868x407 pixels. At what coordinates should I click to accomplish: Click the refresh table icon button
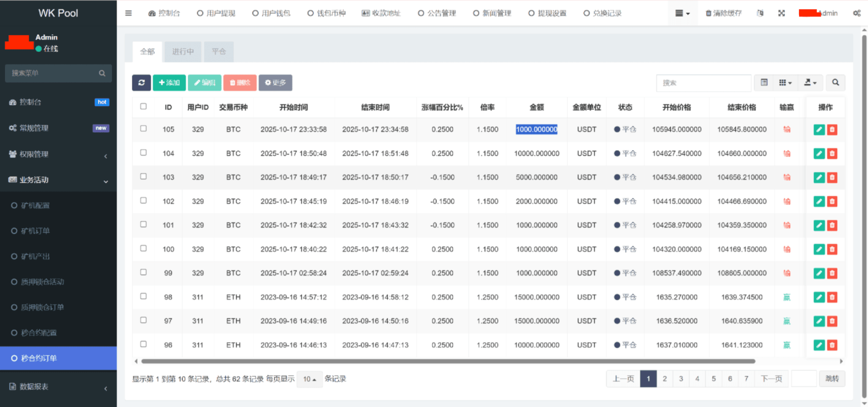141,82
